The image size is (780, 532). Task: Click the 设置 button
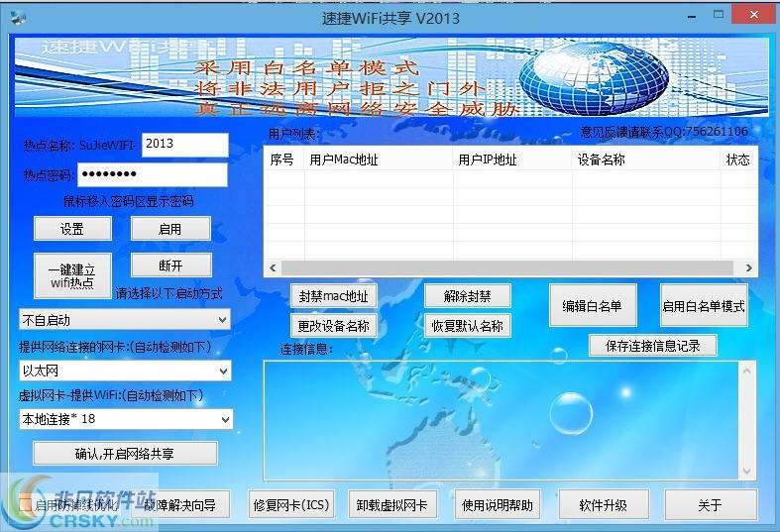[72, 229]
